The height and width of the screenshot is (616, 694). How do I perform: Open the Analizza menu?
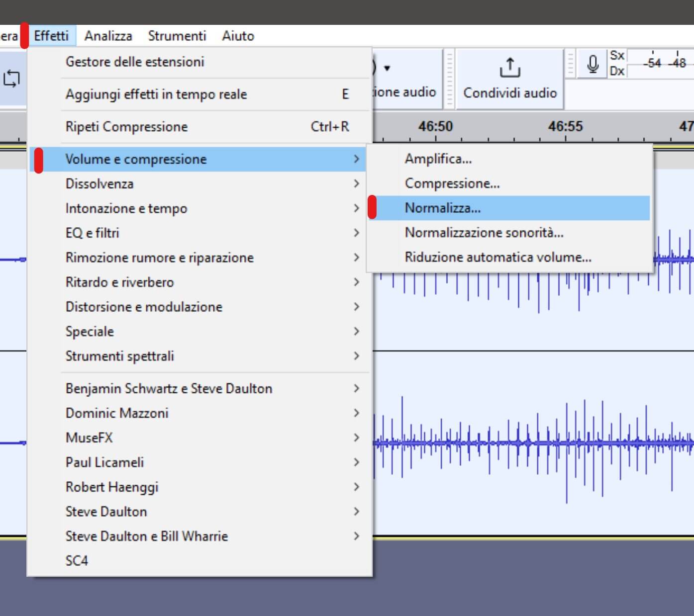click(108, 36)
